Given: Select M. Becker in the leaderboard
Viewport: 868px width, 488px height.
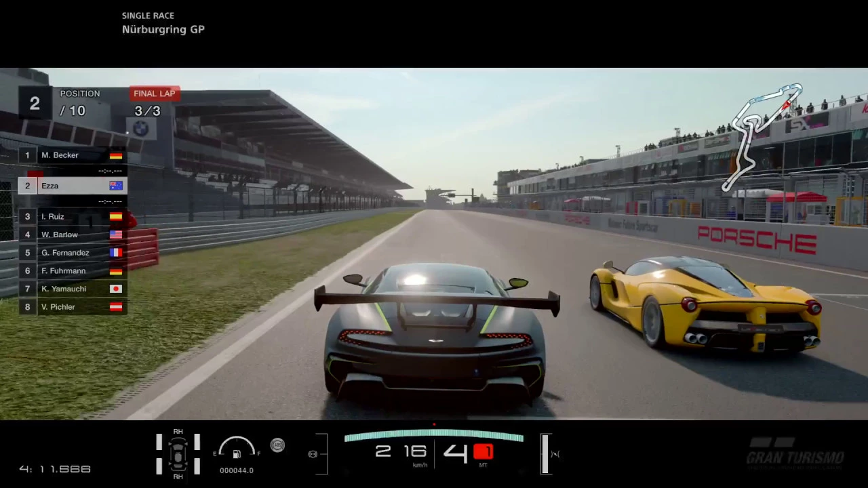Looking at the screenshot, I should (x=73, y=155).
